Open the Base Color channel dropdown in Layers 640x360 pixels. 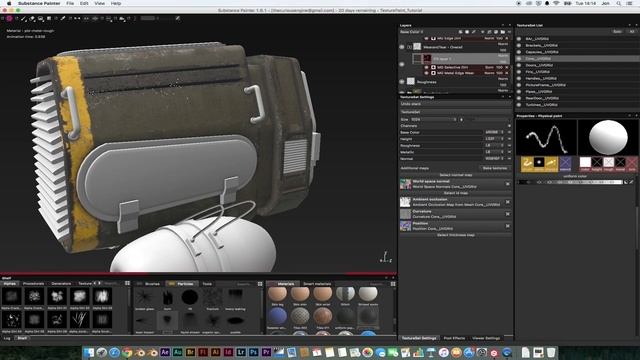tap(412, 32)
